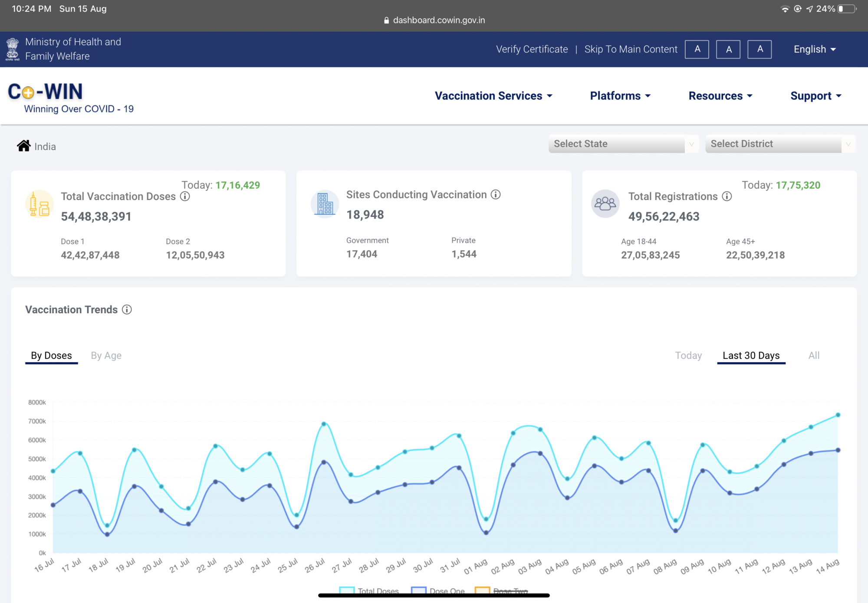Click the home icon beside India
Viewport: 868px width, 603px height.
coord(23,146)
